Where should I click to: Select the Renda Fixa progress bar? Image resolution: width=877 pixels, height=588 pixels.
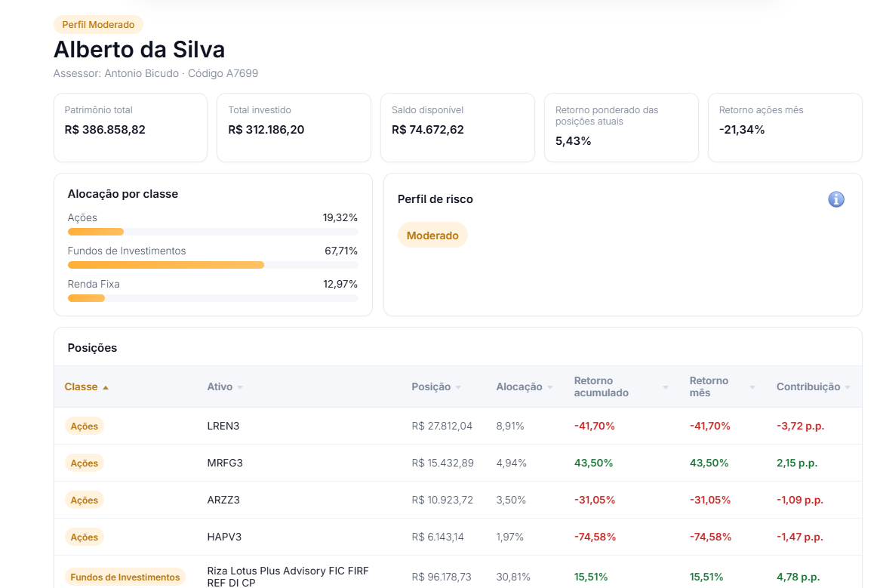(213, 298)
